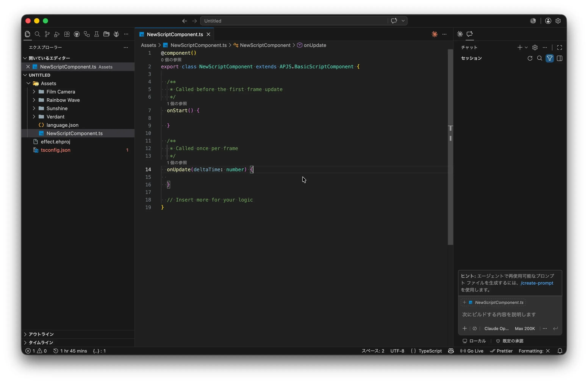The width and height of the screenshot is (588, 383).
Task: Go forward in navigation history
Action: (194, 21)
